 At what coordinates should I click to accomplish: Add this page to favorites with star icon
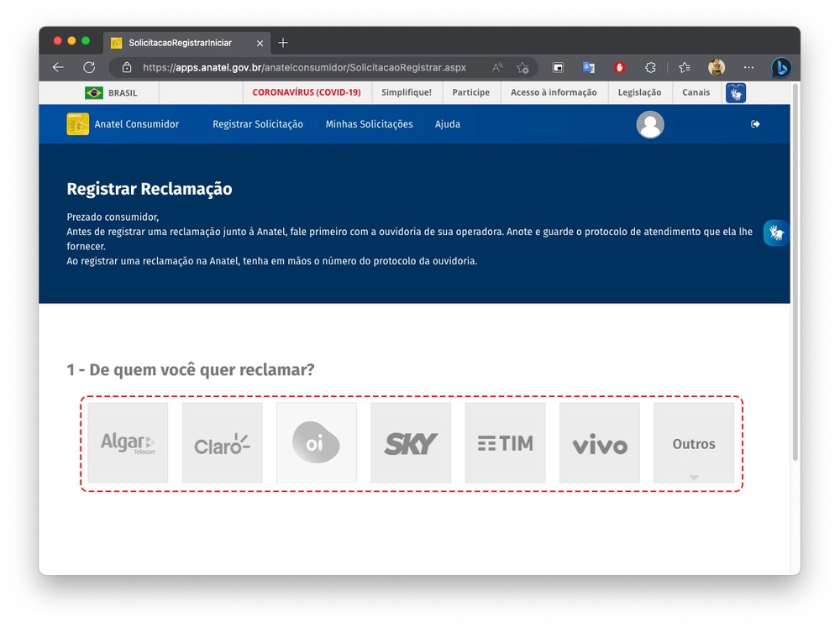[522, 67]
